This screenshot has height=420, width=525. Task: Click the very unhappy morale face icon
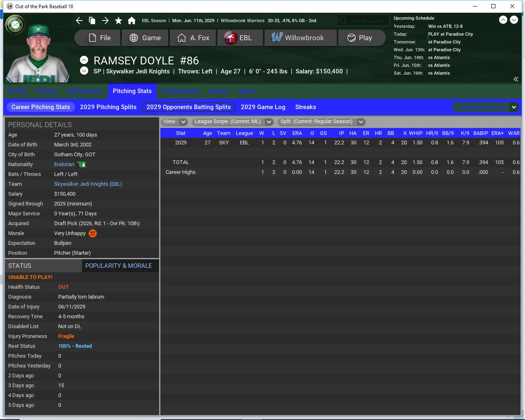pos(93,233)
